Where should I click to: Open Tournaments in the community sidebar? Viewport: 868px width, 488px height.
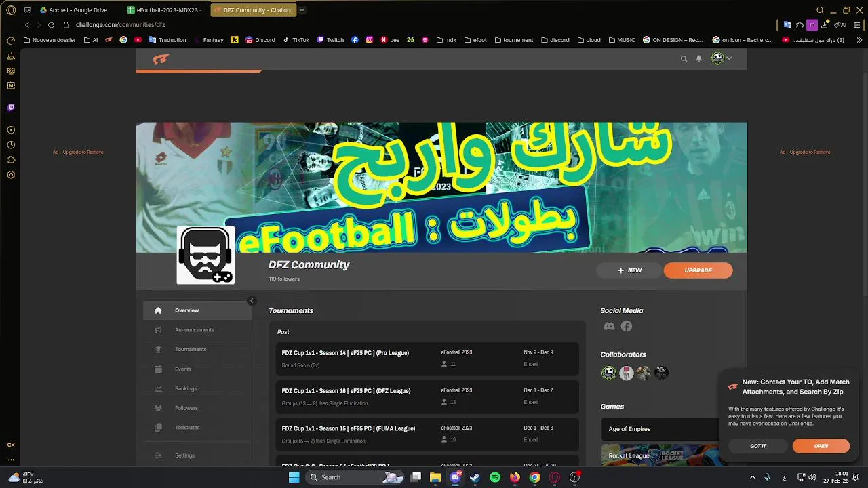197,350
